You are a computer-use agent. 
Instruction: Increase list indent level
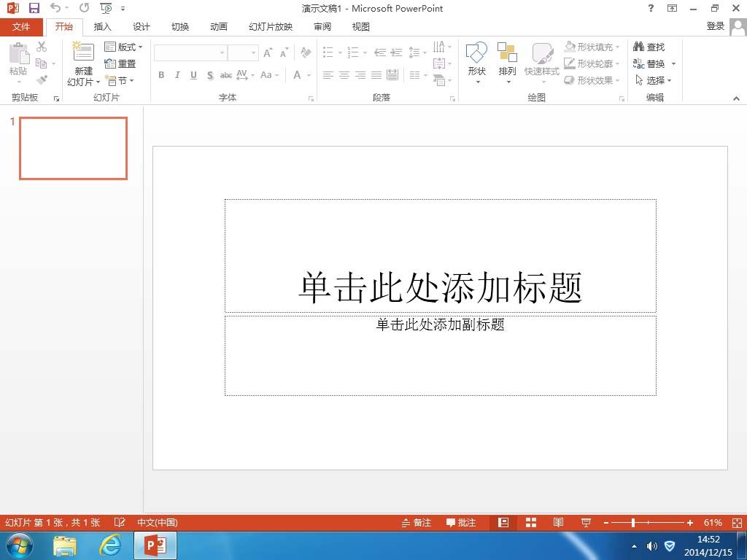click(x=396, y=52)
